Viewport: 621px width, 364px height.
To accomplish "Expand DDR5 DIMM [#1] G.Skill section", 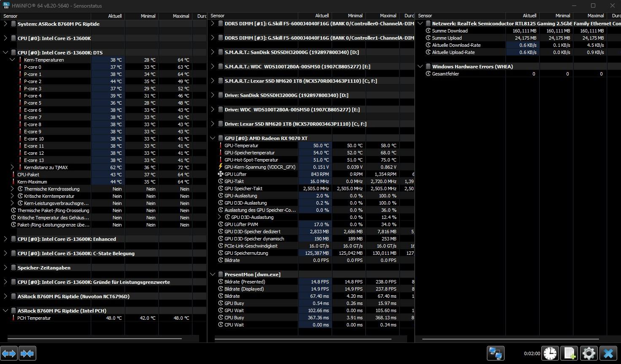I will tap(213, 24).
